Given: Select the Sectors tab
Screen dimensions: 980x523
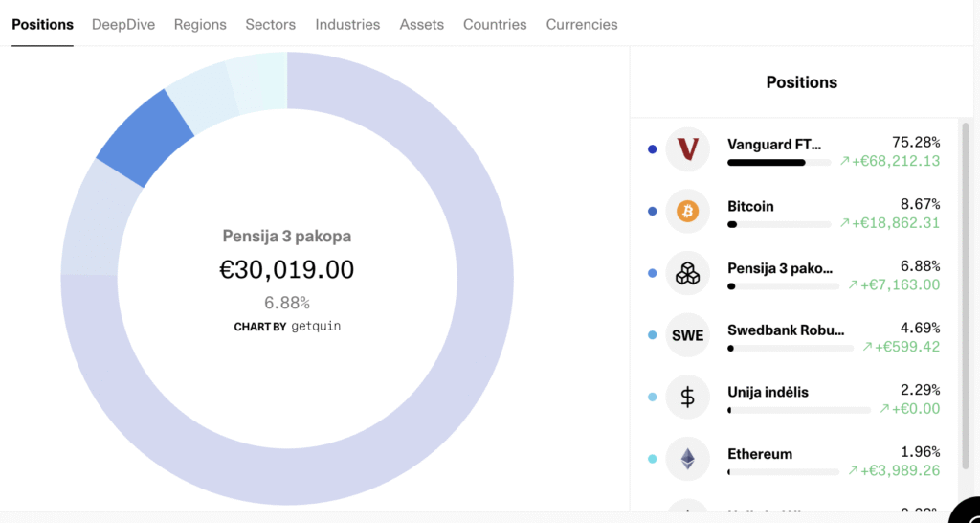Looking at the screenshot, I should coord(271,24).
